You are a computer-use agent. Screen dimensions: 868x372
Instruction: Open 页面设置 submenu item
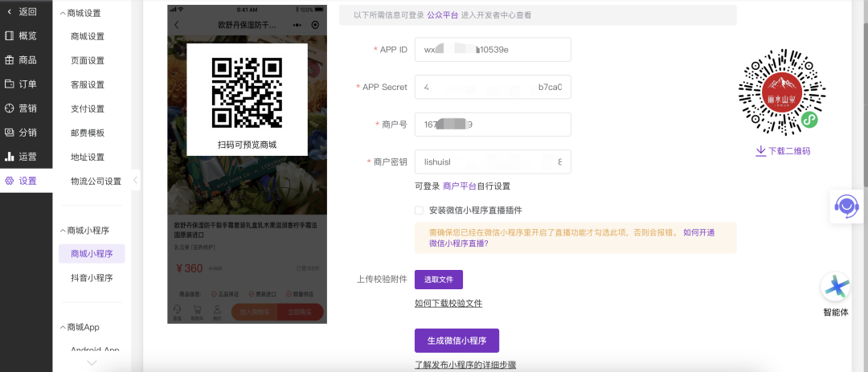(88, 60)
